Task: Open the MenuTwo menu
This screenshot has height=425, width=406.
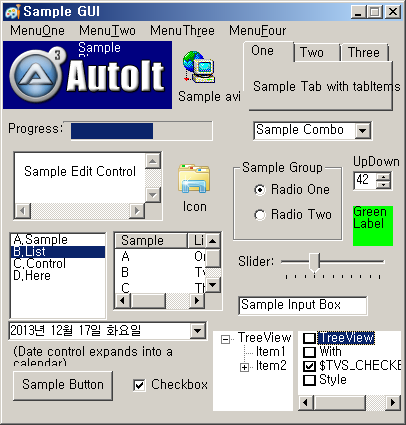Action: point(107,31)
